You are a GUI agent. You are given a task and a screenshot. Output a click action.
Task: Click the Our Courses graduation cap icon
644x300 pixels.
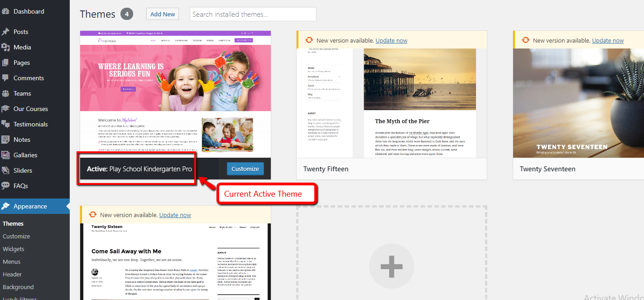coord(5,109)
